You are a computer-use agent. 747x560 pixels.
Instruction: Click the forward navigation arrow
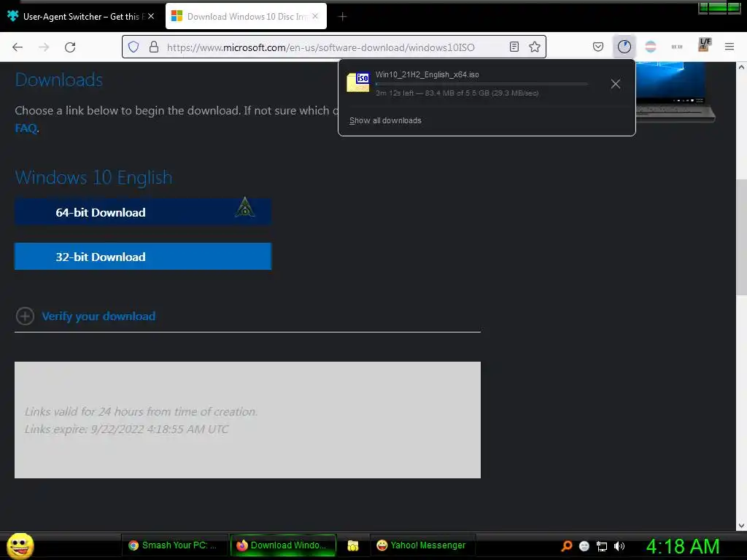point(44,47)
